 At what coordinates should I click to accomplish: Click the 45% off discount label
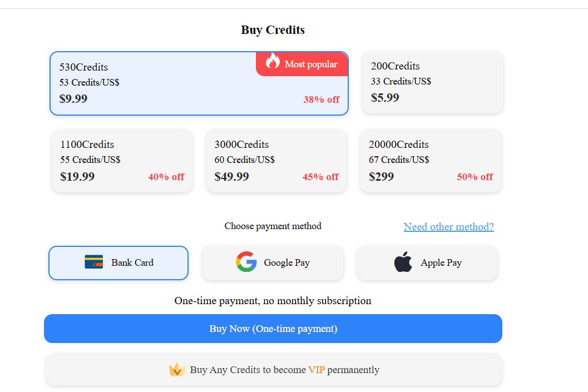[320, 177]
